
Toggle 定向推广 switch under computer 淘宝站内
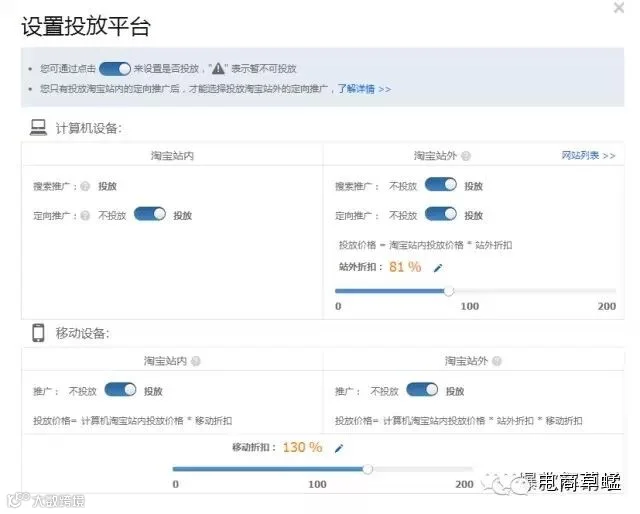click(150, 214)
